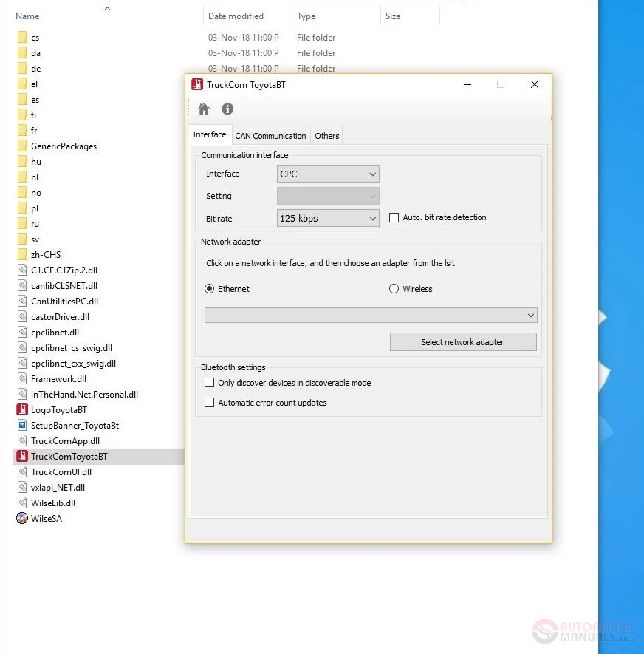
Task: Sort files by Type column header
Action: point(306,16)
